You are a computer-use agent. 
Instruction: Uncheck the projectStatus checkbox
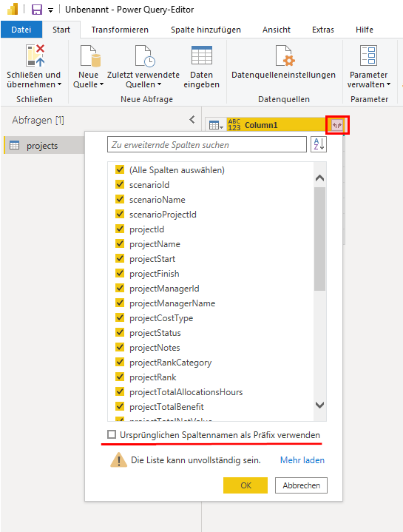tap(120, 332)
